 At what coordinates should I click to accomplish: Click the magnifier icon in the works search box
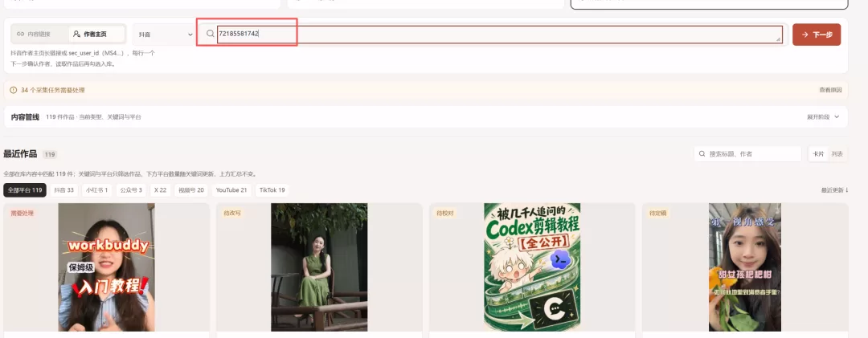702,154
